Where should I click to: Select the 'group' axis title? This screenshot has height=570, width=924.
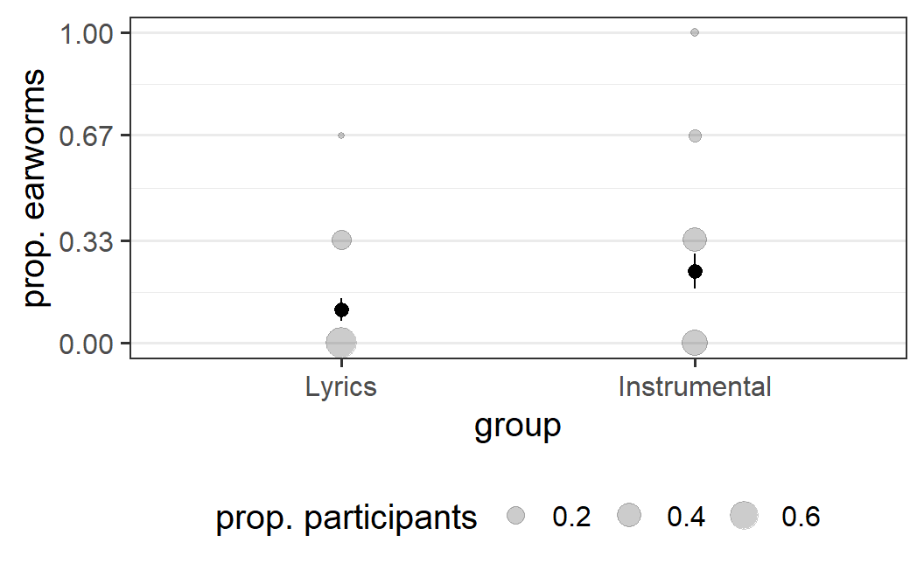pos(517,427)
